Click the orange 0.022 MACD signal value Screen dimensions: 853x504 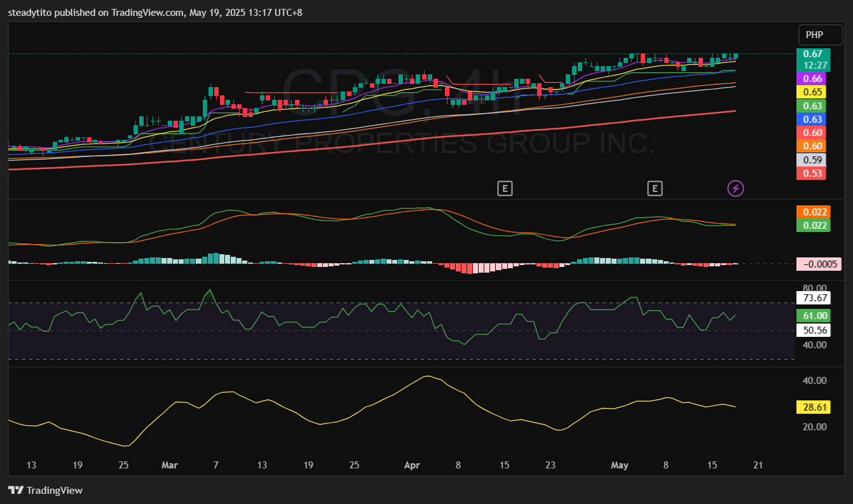coord(813,212)
